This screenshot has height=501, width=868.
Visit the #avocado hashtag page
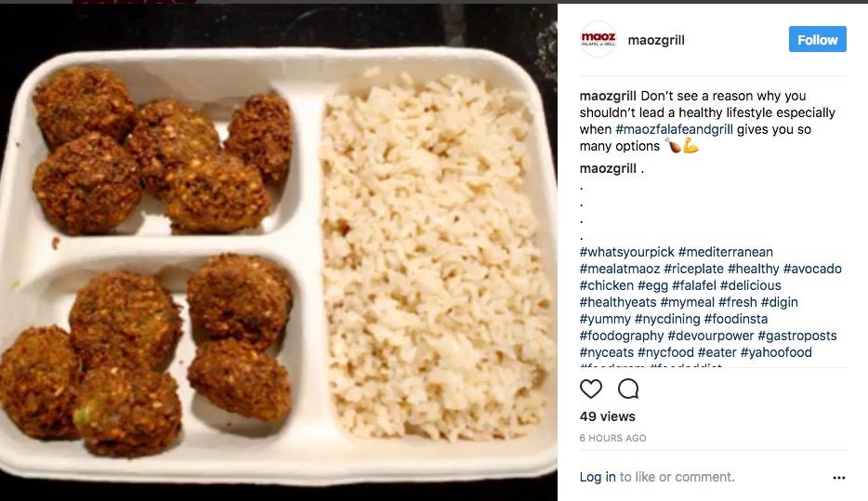[x=812, y=269]
